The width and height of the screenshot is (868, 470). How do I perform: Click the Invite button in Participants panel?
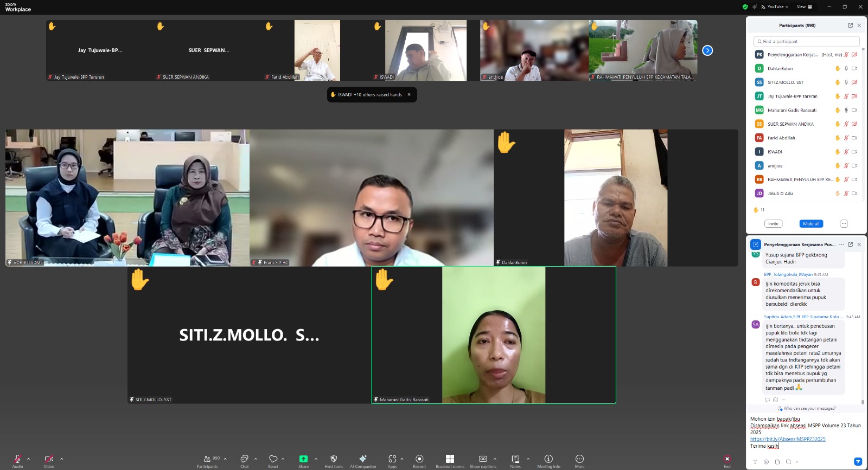[x=773, y=224]
